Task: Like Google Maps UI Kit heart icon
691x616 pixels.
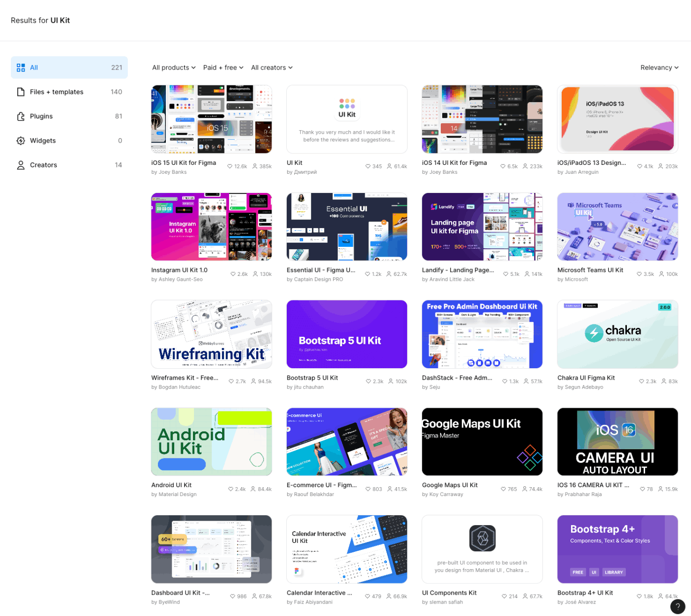Action: tap(503, 489)
